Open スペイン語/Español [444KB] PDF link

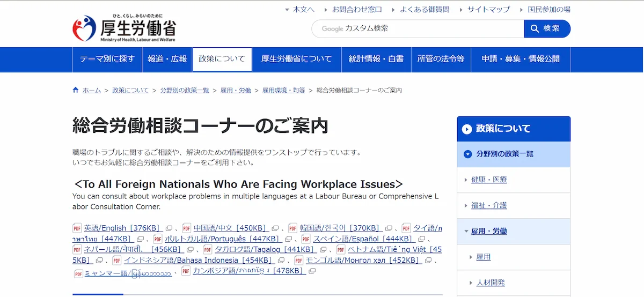point(364,239)
